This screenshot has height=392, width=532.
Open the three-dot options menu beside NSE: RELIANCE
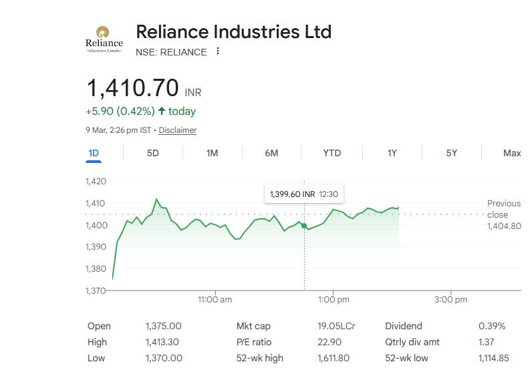(x=218, y=51)
